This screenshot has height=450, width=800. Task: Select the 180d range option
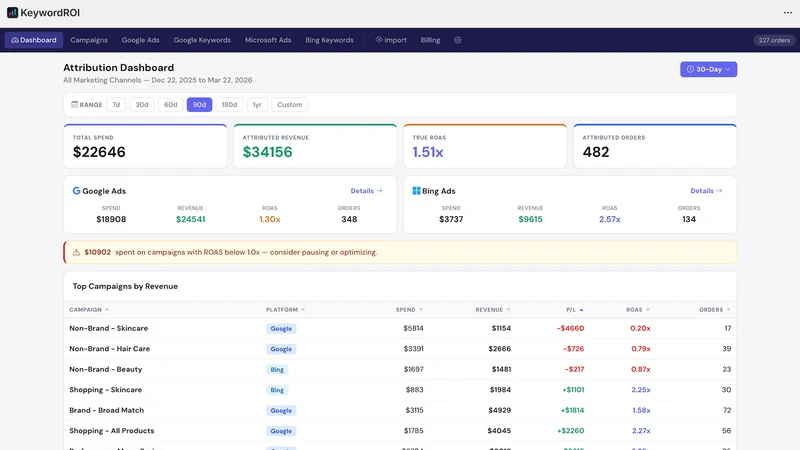229,105
